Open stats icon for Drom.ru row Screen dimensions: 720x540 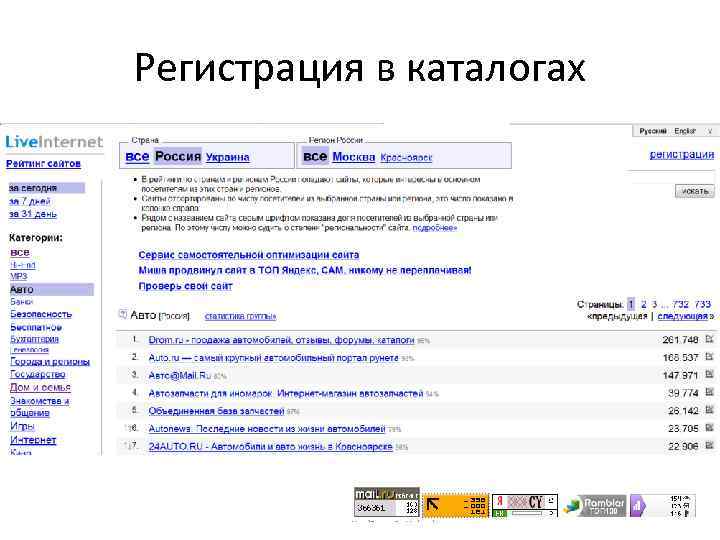coord(709,339)
